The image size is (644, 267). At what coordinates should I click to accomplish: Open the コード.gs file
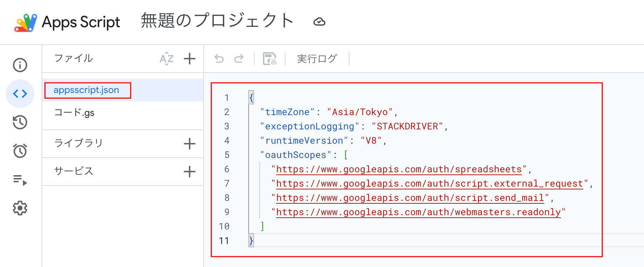tap(74, 113)
